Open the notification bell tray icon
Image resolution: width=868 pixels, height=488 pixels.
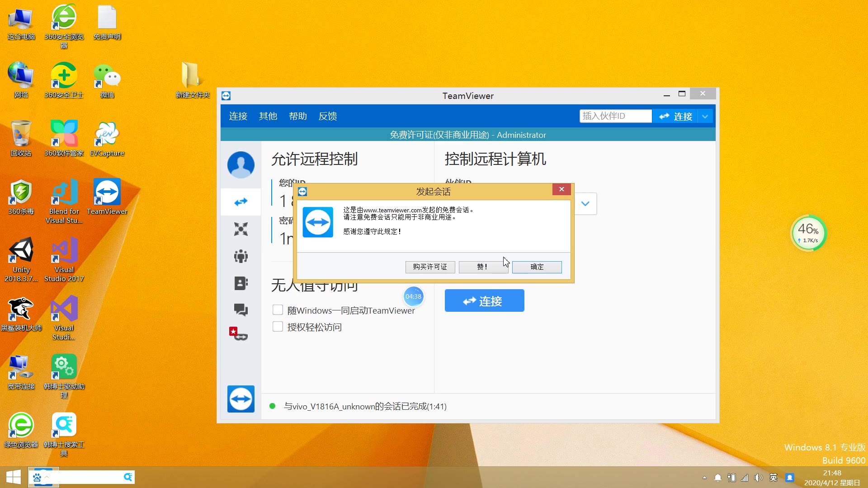tap(717, 478)
